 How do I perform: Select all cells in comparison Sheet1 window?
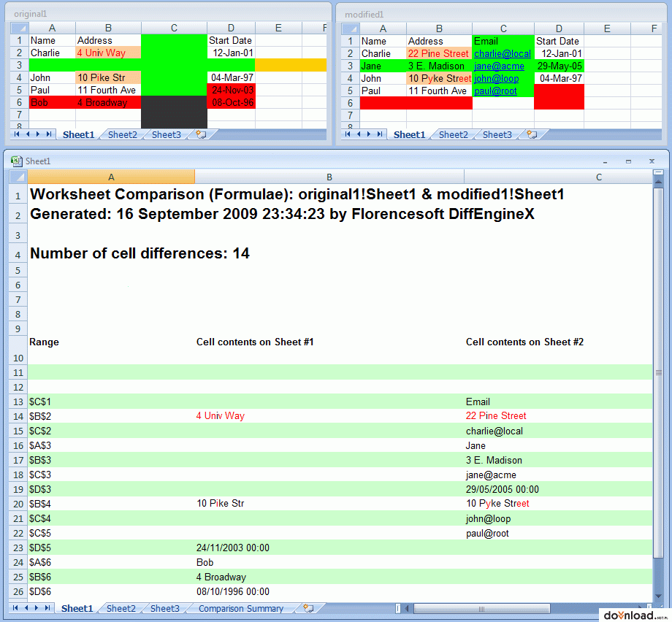(x=18, y=177)
